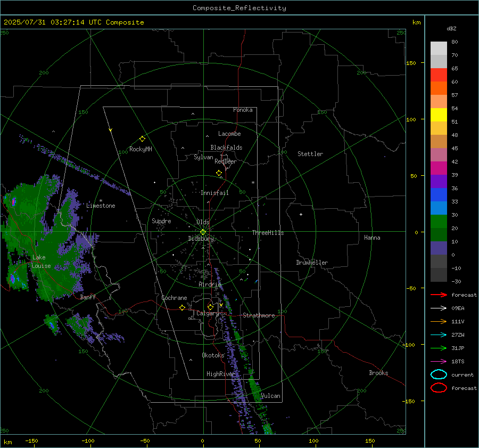The image size is (479, 448).
Task: Select the ThreeHills label
Action: [268, 233]
